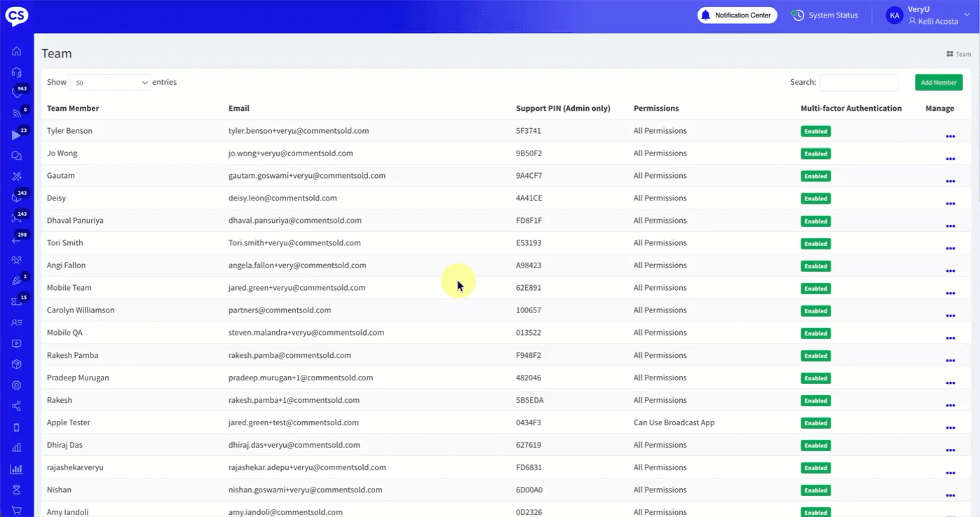980x517 pixels.
Task: Click Can Use Broadcast App permission text
Action: [674, 422]
